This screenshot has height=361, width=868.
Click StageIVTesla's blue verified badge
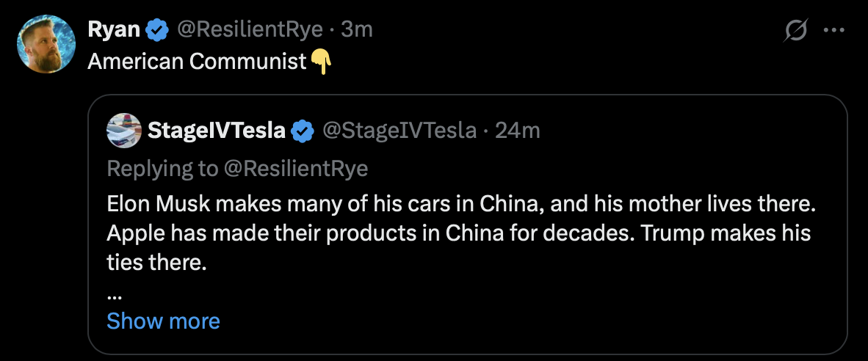pyautogui.click(x=303, y=131)
